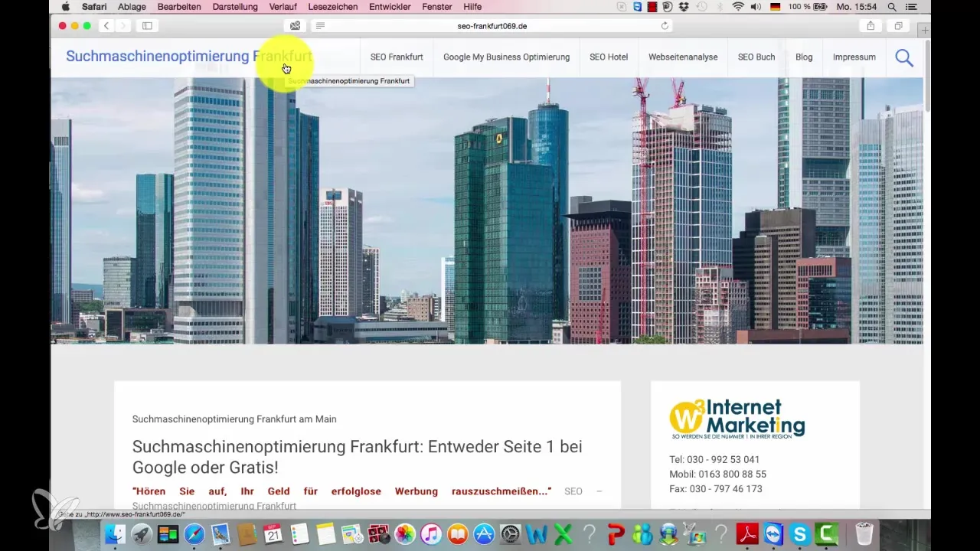
Task: Open Reader view in the address bar
Action: point(320,26)
